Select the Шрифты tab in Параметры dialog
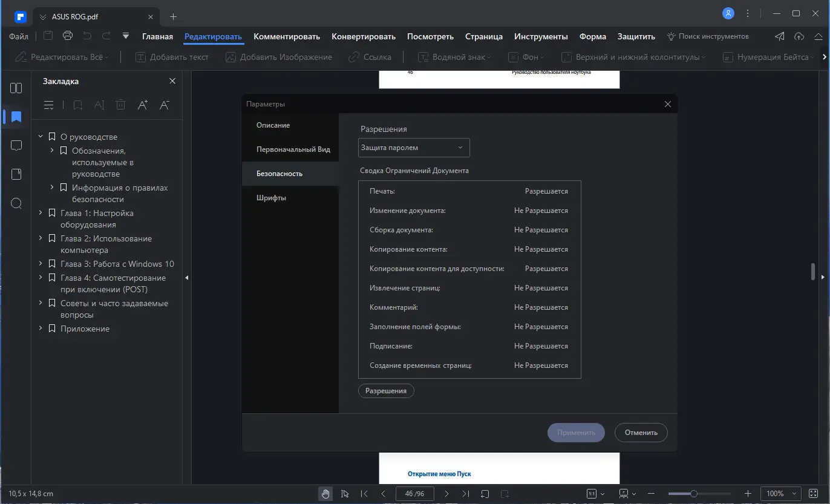This screenshot has height=504, width=830. (290, 198)
